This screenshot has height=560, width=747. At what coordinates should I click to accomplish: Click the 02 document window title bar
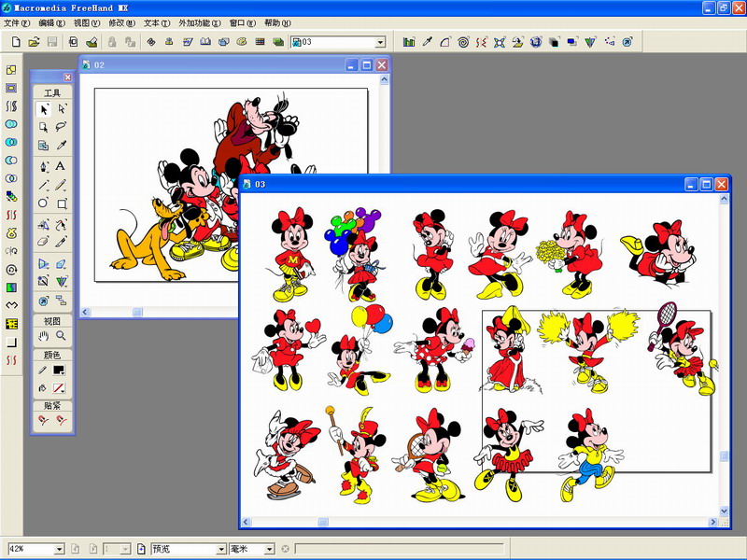[x=235, y=64]
